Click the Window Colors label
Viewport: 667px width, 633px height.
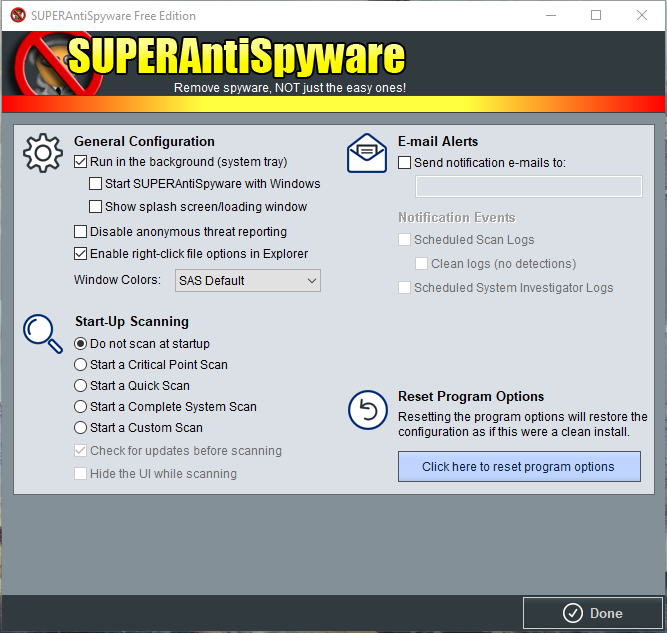pyautogui.click(x=117, y=279)
